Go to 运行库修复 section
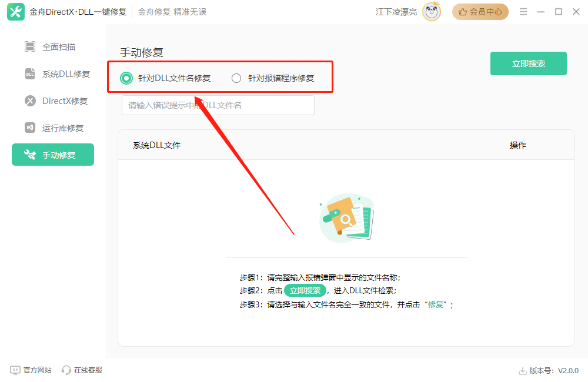The image size is (588, 382). pos(63,128)
